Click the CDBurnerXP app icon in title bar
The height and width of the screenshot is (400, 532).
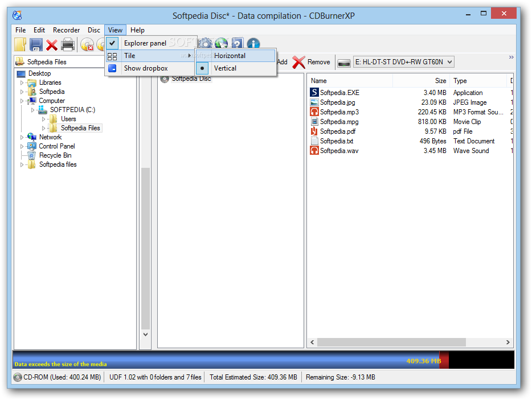click(x=17, y=15)
